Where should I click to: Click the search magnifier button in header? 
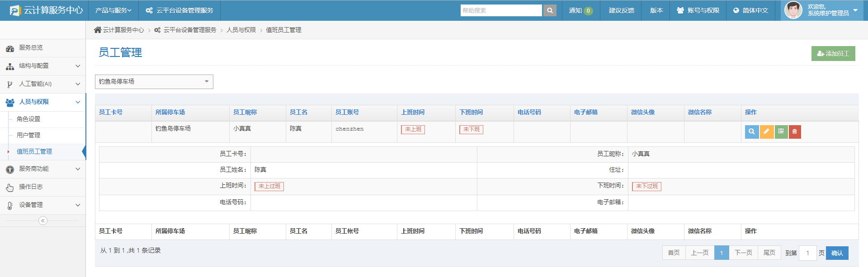tap(550, 10)
